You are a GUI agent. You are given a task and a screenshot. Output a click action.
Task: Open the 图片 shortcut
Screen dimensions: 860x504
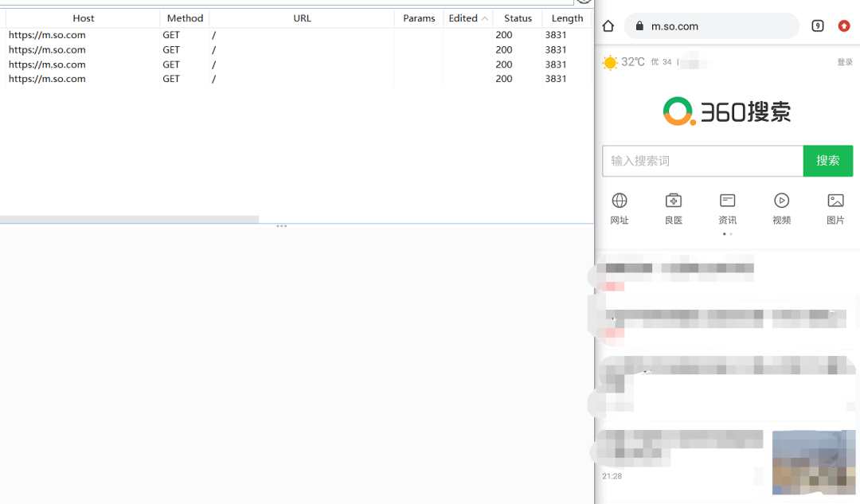click(835, 209)
